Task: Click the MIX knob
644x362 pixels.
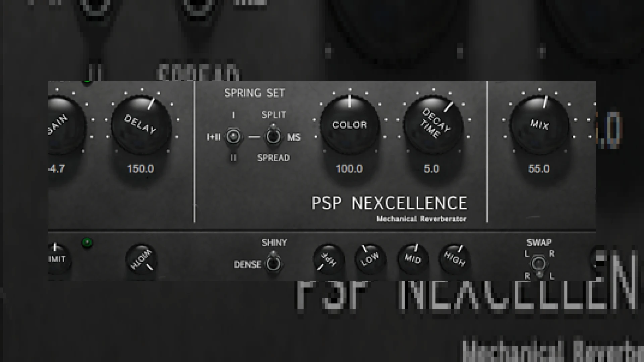Action: (540, 125)
